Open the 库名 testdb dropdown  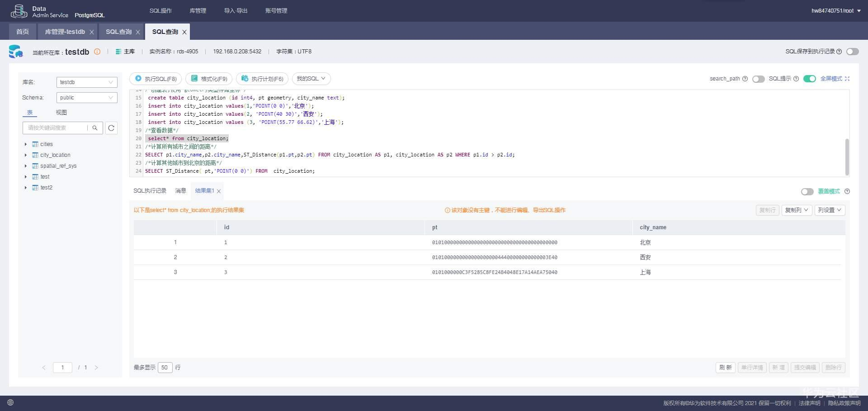87,82
